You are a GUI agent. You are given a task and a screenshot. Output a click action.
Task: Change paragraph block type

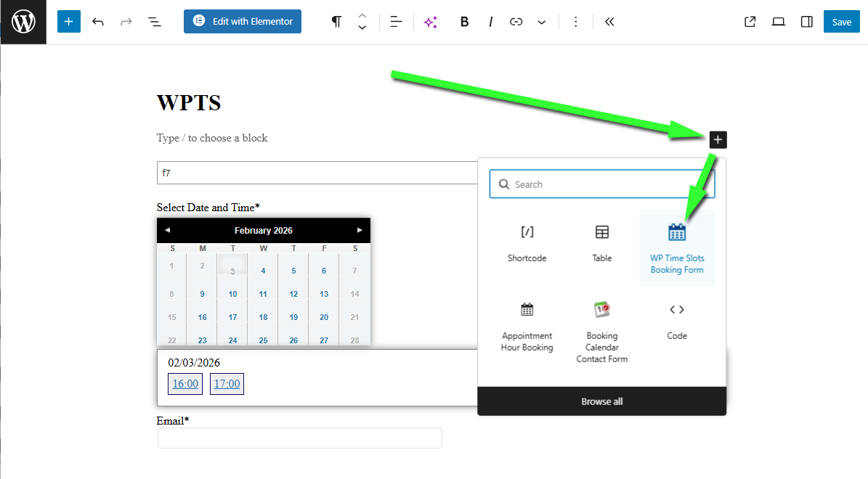coord(336,22)
